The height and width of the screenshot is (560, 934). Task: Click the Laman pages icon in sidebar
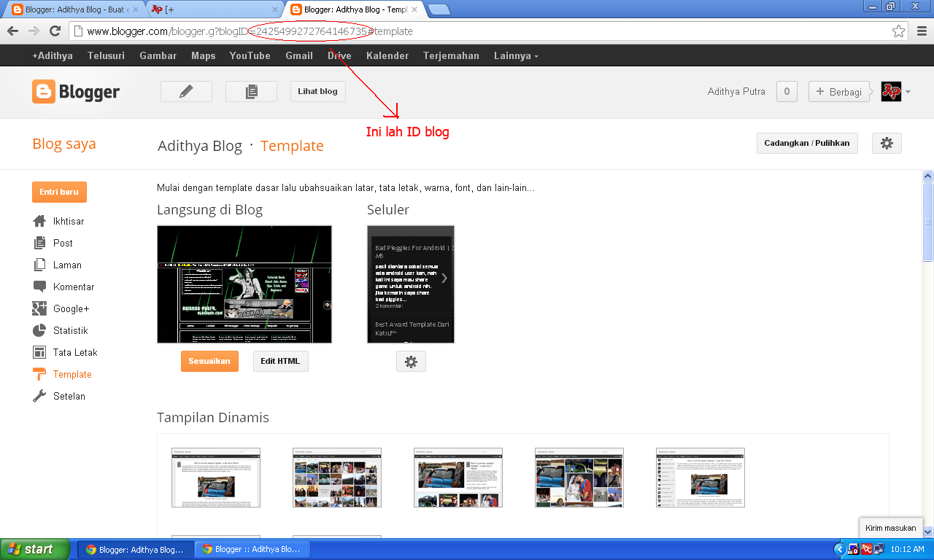39,265
